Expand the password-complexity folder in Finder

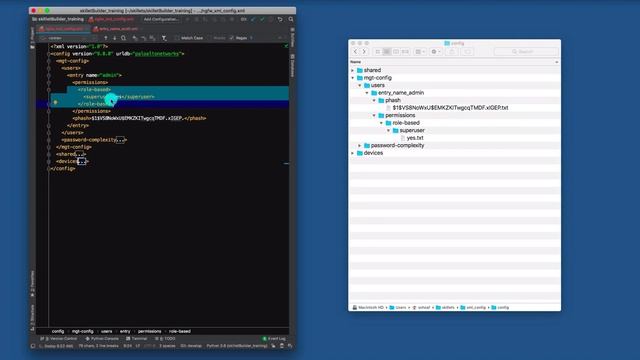tap(360, 145)
